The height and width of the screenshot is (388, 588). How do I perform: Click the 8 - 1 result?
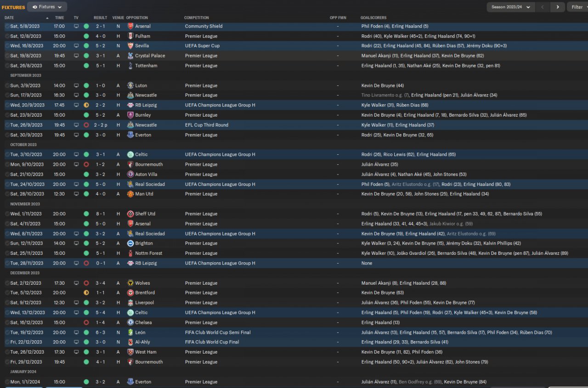[101, 214]
